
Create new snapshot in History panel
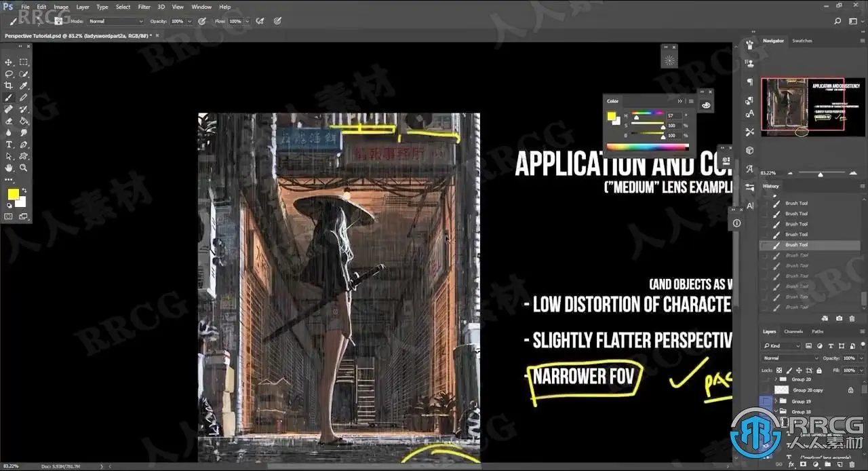click(x=839, y=318)
